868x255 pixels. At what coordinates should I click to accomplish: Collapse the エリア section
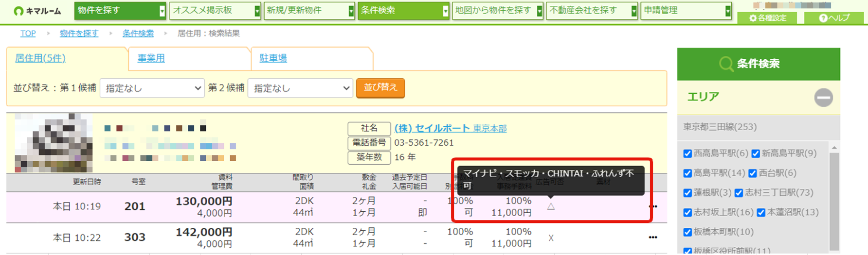coord(823,98)
